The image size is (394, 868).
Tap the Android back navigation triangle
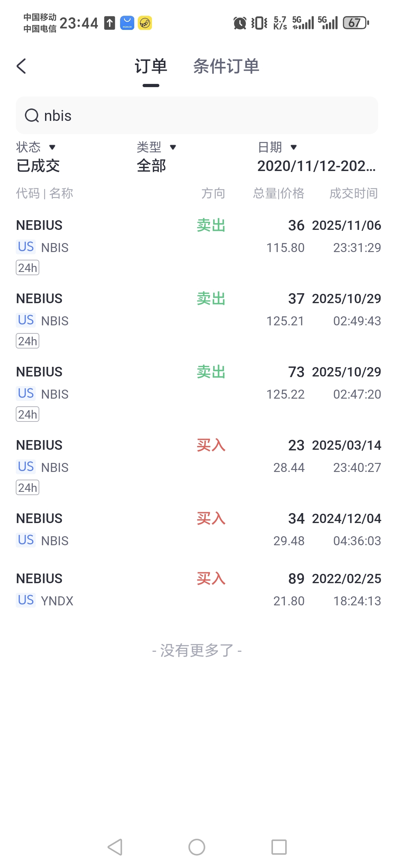coord(115,847)
